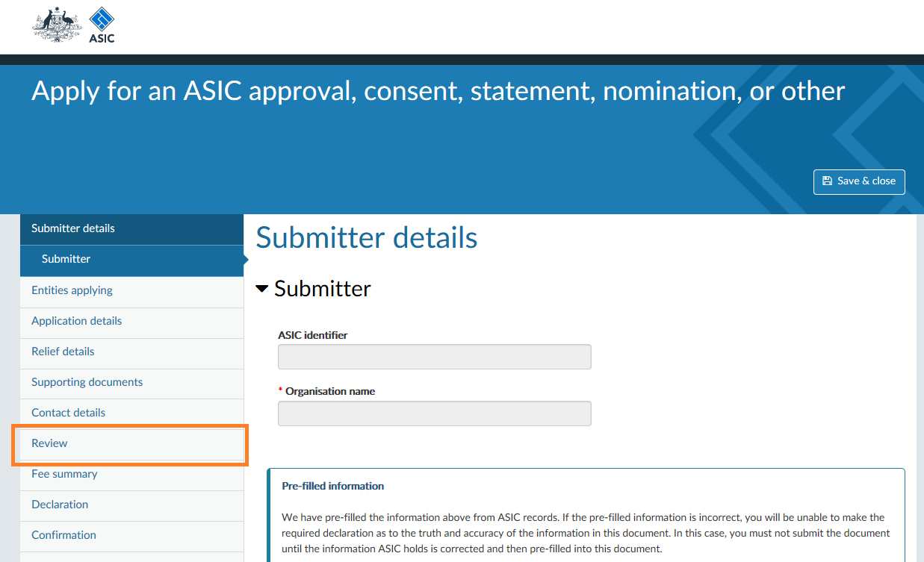This screenshot has width=924, height=562.
Task: Select the Submitter sub-item in sidebar
Action: click(x=131, y=260)
